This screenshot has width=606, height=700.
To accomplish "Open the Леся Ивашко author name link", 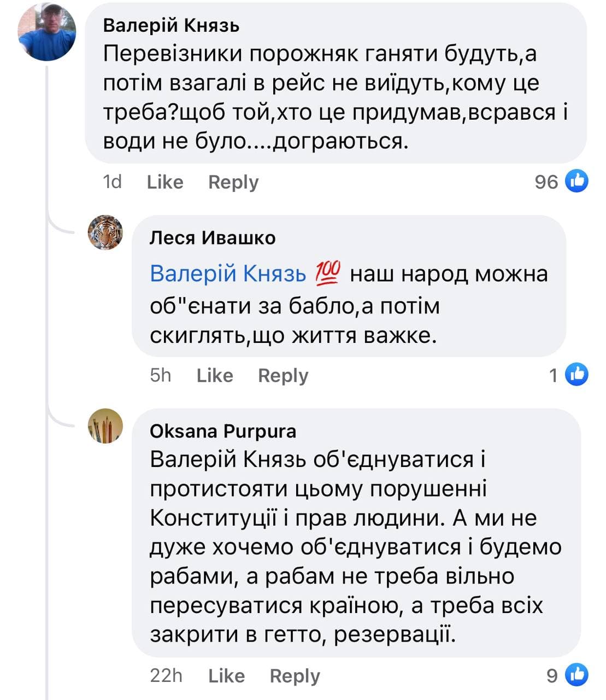I will (213, 238).
